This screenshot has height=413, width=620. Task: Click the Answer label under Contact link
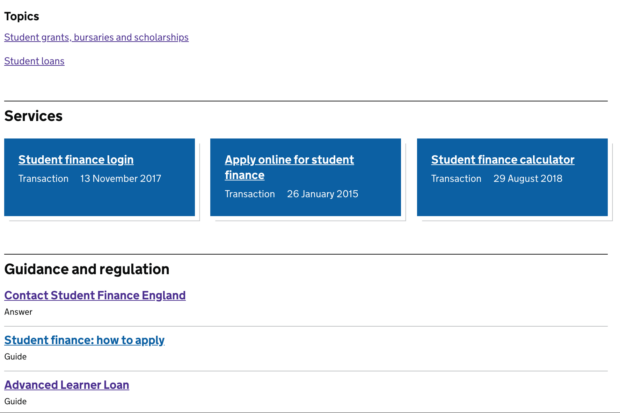18,312
